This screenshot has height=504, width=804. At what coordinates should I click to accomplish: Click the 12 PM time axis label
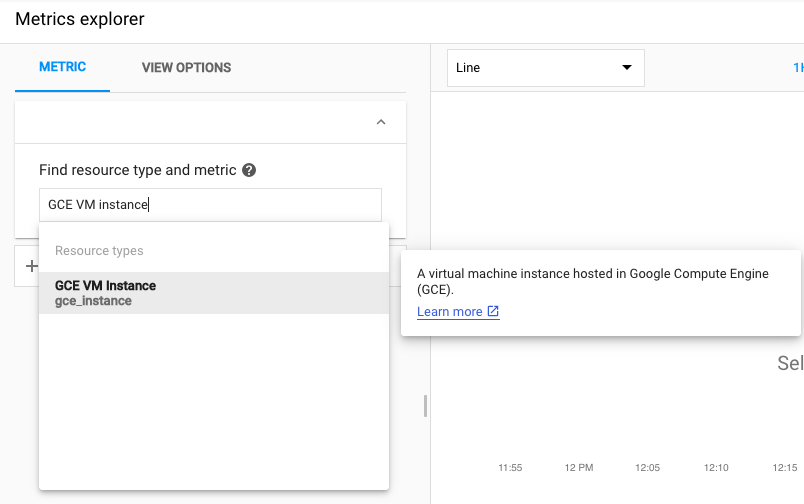pos(579,468)
